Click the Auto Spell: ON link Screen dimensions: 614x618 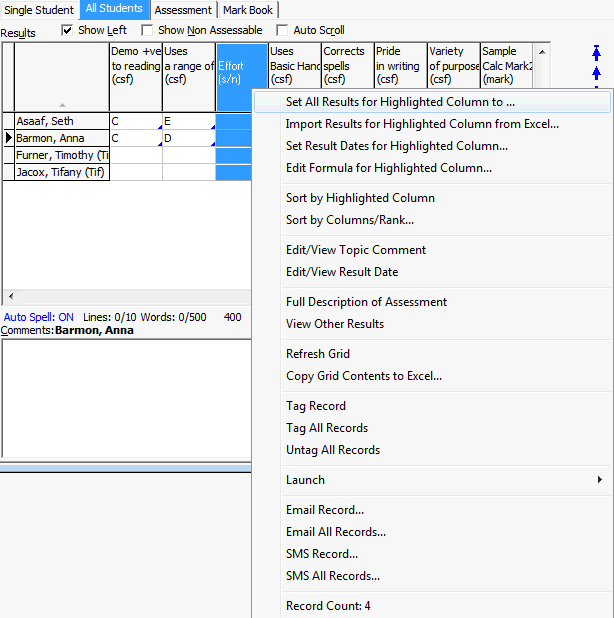click(x=39, y=317)
